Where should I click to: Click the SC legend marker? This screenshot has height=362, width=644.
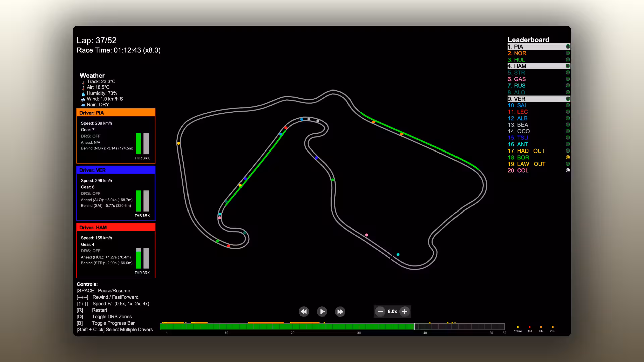541,327
